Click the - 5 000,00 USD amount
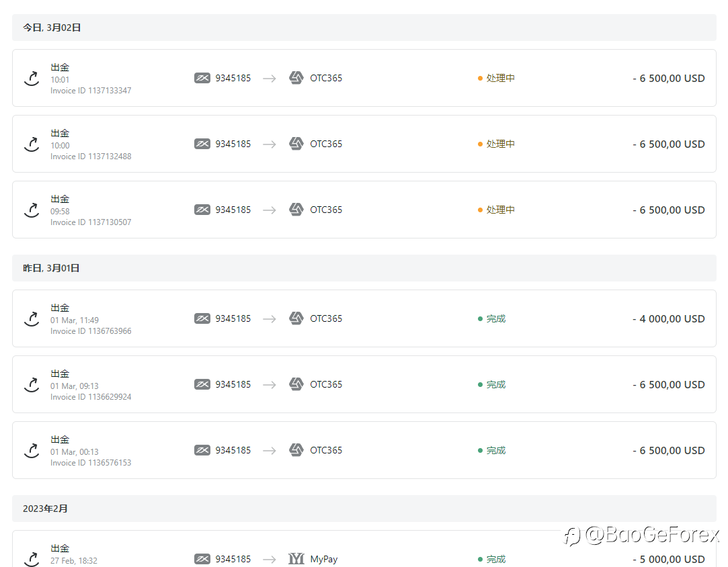The width and height of the screenshot is (728, 567). (x=669, y=559)
